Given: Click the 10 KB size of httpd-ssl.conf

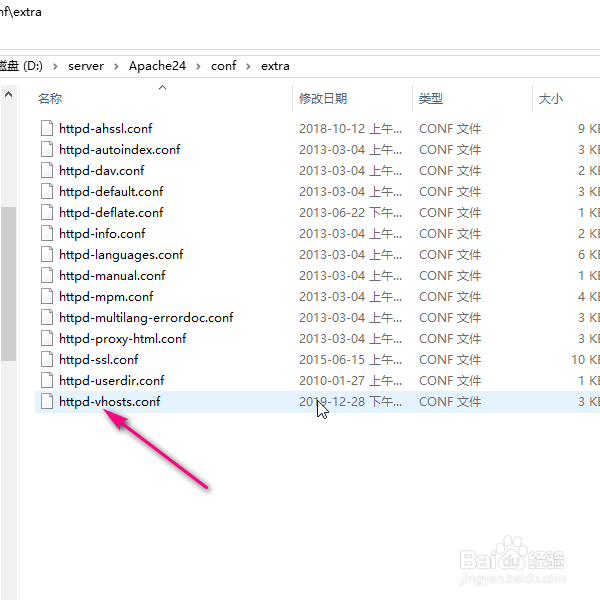Looking at the screenshot, I should tap(585, 360).
